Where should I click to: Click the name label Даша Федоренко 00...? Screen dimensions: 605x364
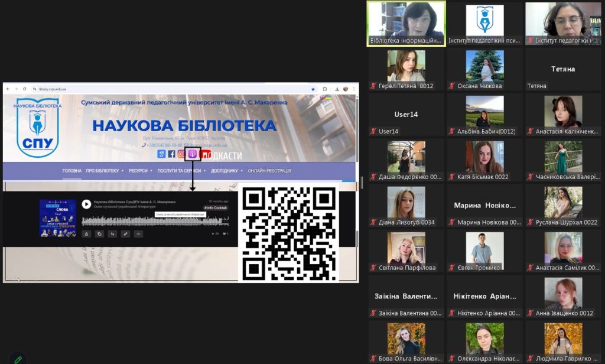tap(410, 177)
